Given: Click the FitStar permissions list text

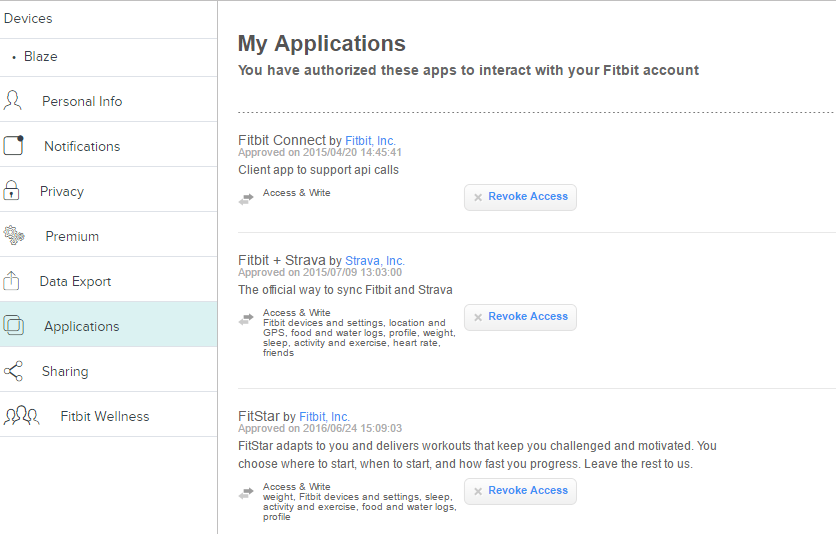Looking at the screenshot, I should pos(359,507).
